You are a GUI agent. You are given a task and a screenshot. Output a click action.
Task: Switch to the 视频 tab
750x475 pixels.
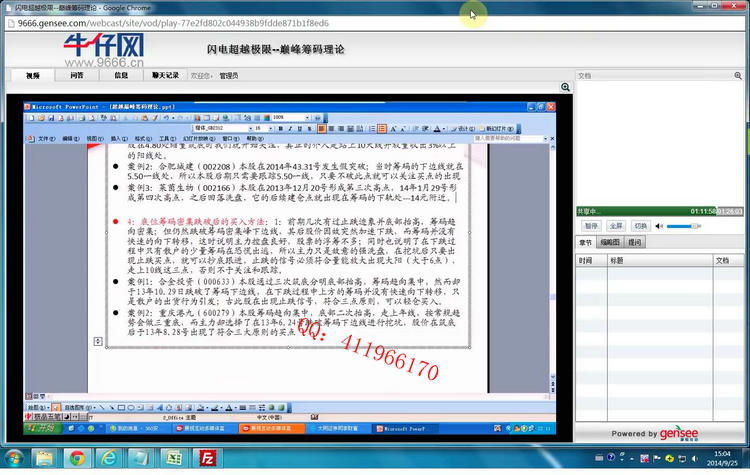click(33, 75)
